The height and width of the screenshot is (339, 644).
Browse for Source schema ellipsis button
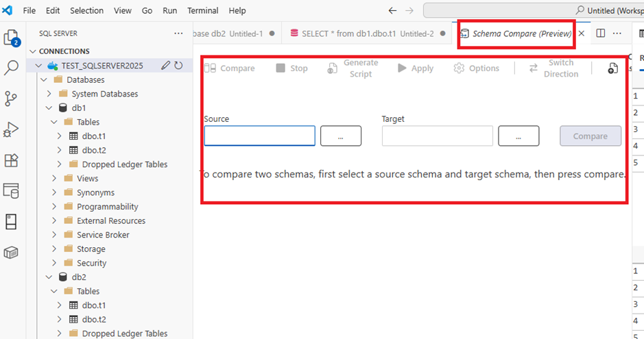coord(341,136)
